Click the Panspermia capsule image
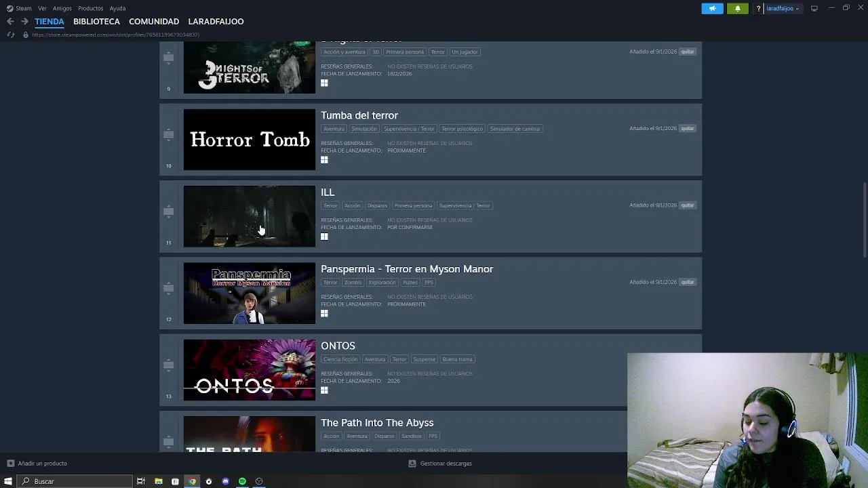 pyautogui.click(x=250, y=293)
